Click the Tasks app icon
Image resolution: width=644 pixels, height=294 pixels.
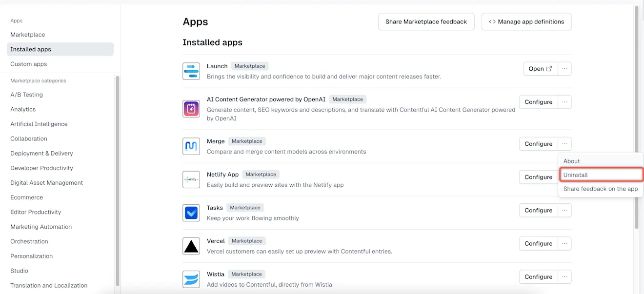(x=191, y=213)
